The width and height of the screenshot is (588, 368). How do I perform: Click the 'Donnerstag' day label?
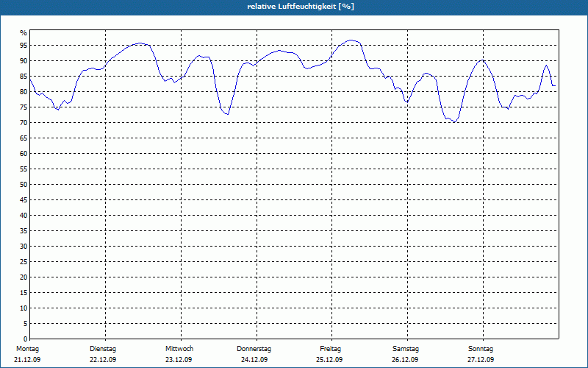pos(254,349)
